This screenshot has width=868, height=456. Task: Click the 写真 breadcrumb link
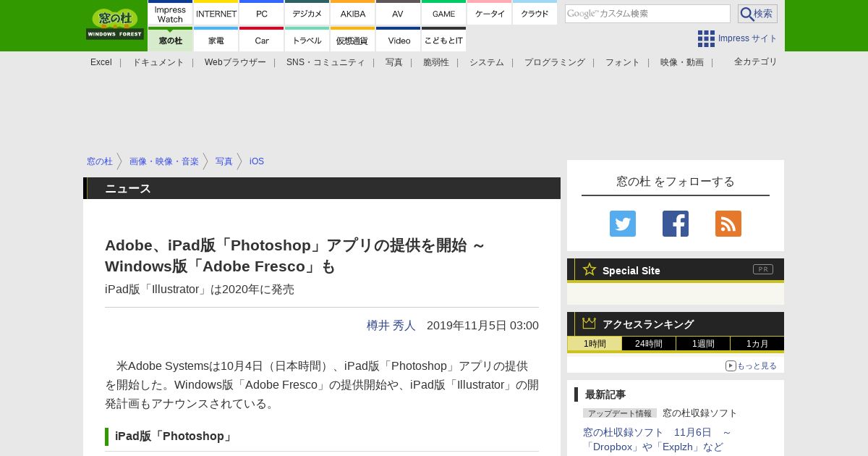(224, 161)
